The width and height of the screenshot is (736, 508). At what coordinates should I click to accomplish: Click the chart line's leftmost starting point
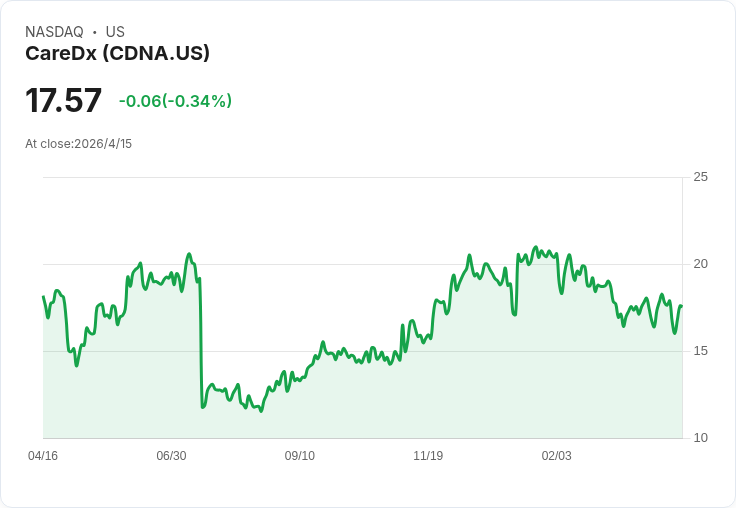click(43, 297)
